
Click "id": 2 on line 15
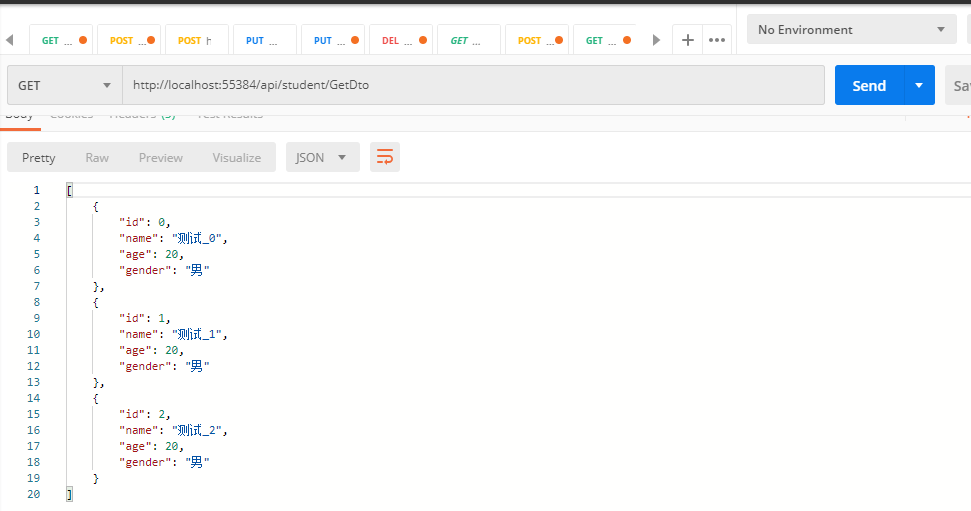[x=144, y=414]
